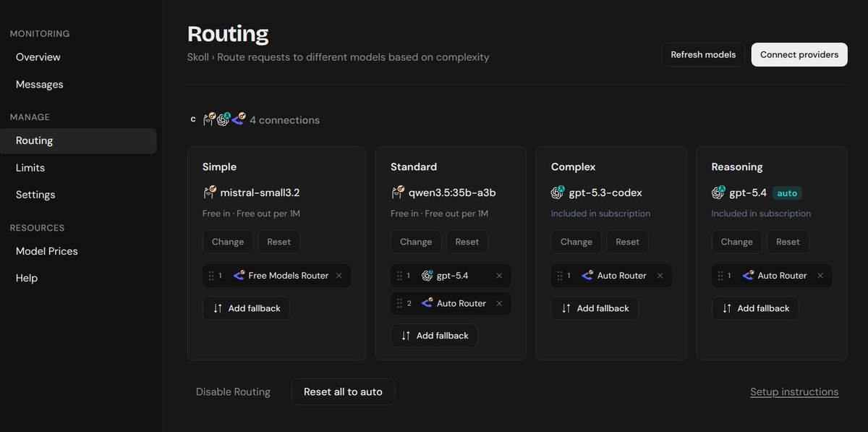
Task: Open Settings in the sidebar
Action: point(35,195)
